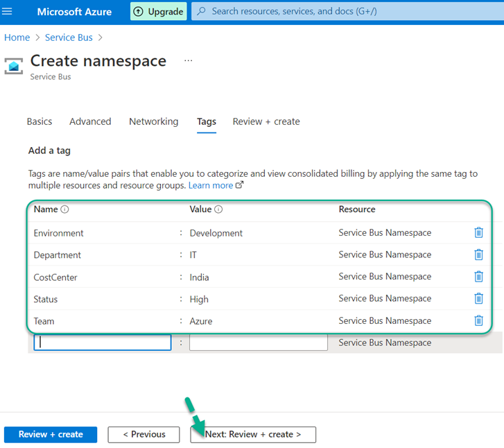This screenshot has width=504, height=448.
Task: Click the Resource column header
Action: pos(357,209)
